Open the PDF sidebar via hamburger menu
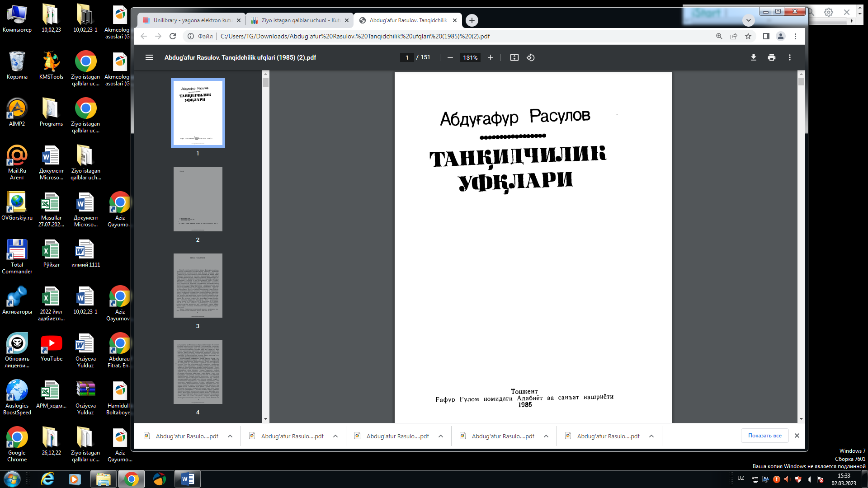 (149, 57)
